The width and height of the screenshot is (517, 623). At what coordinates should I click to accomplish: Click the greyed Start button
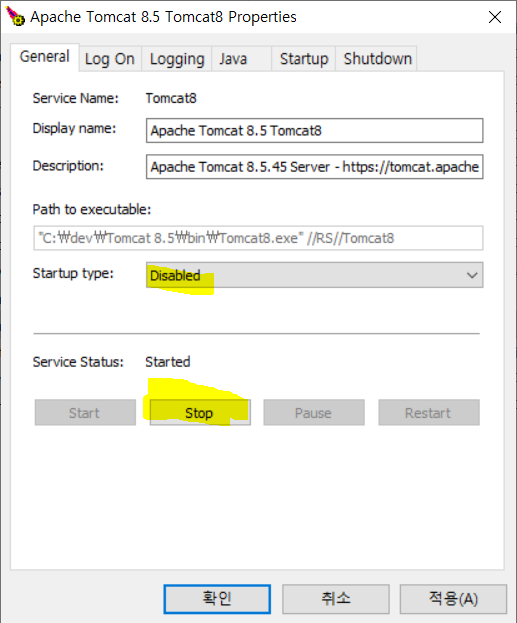click(85, 413)
